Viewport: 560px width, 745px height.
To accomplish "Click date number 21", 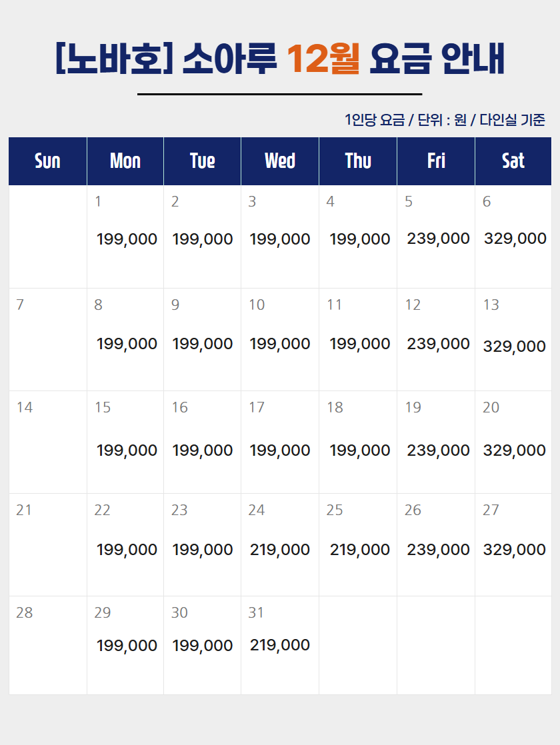I will 24,510.
